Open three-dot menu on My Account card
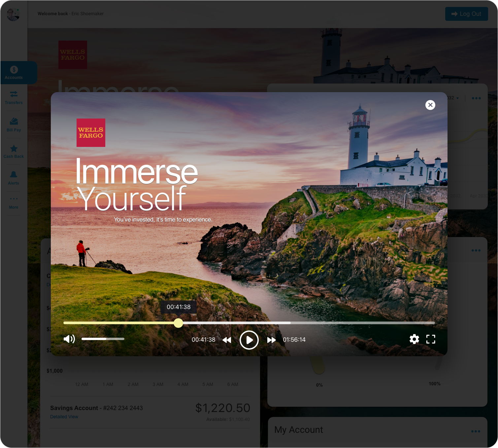Image resolution: width=498 pixels, height=448 pixels. pos(476,431)
